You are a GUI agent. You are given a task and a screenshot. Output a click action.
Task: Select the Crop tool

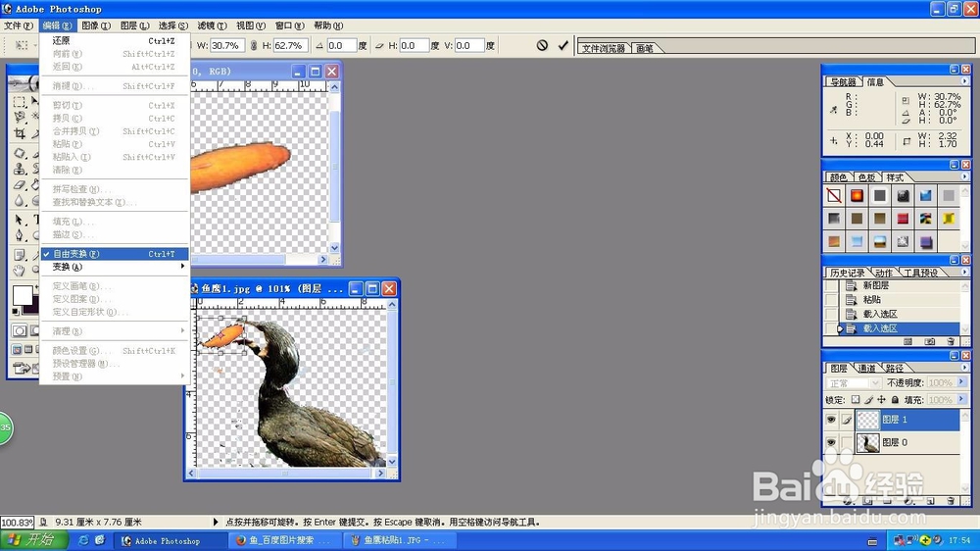click(x=20, y=133)
